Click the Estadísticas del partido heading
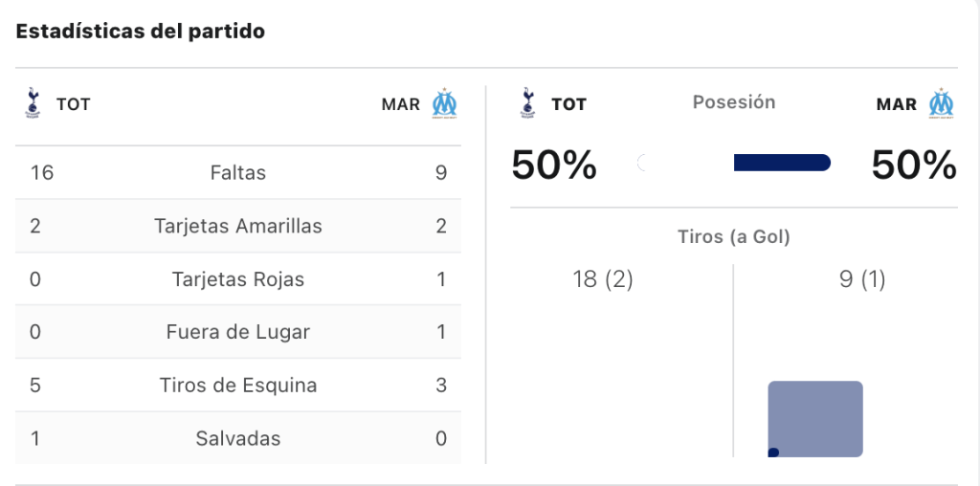Screen dimensions: 980x486 point(140,32)
